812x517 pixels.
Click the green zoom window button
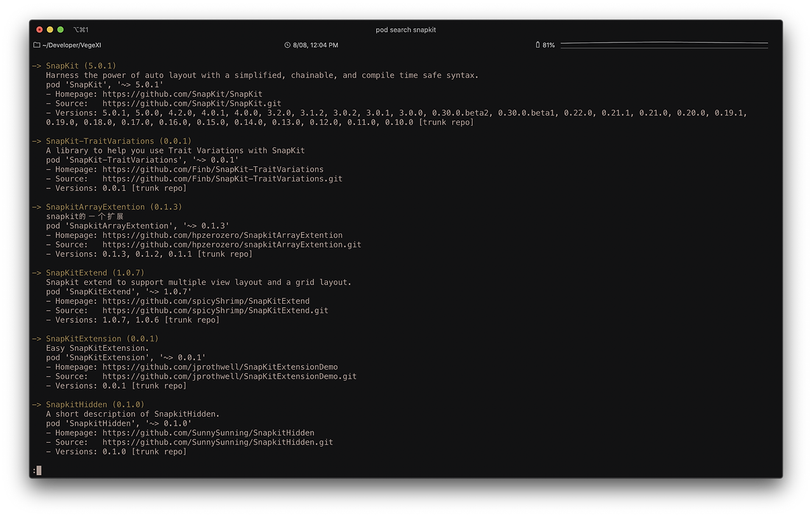click(x=60, y=30)
